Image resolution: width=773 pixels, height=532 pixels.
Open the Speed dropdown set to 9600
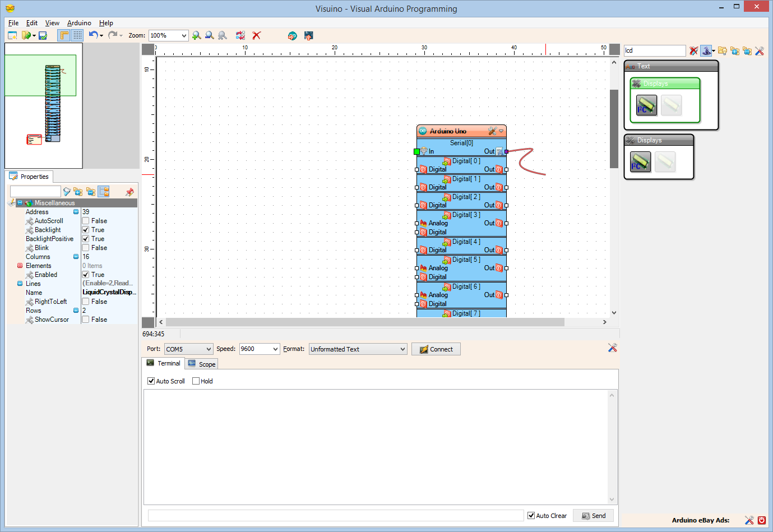coord(259,349)
